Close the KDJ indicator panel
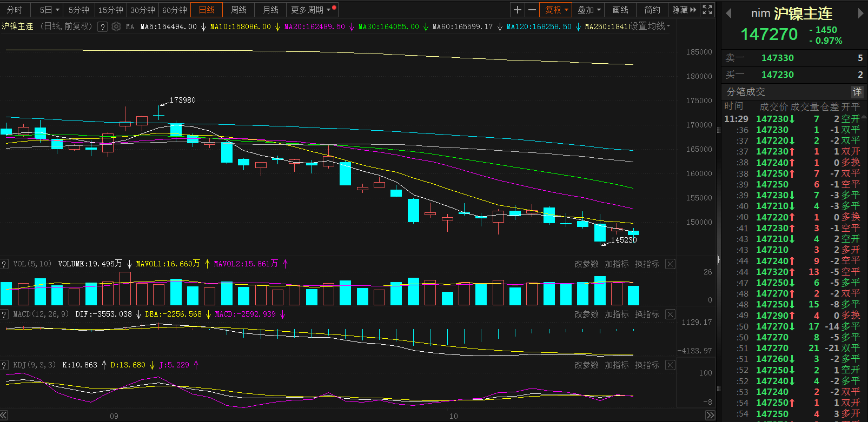The height and width of the screenshot is (422, 868). (x=670, y=365)
